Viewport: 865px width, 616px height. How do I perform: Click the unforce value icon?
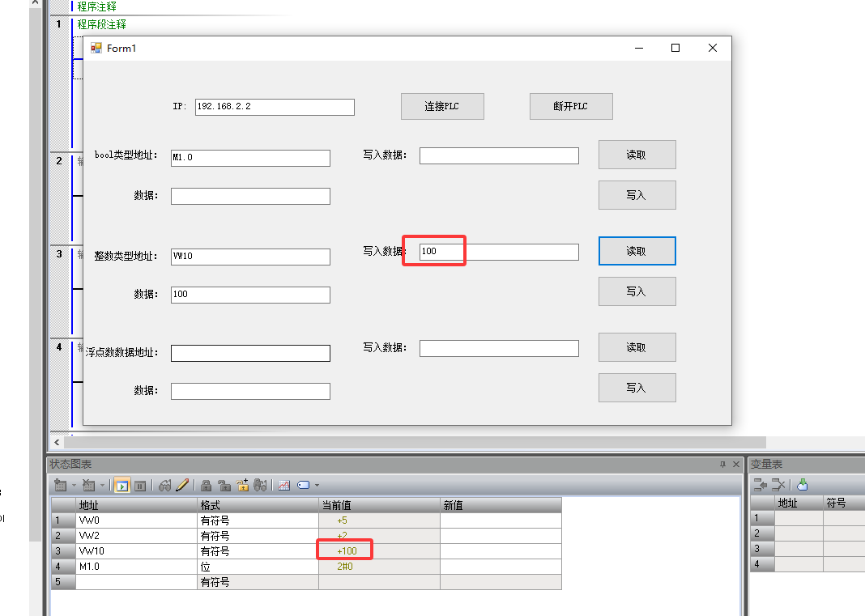point(225,485)
